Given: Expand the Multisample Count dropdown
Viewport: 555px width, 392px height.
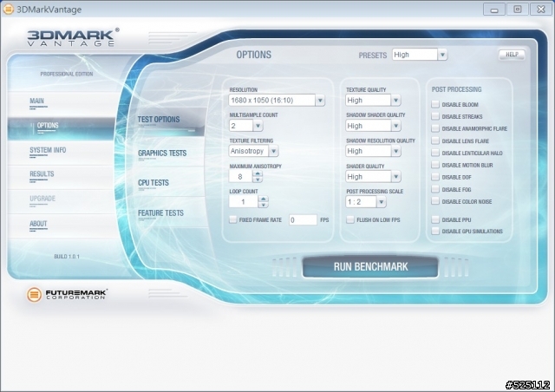Looking at the screenshot, I should coord(258,126).
